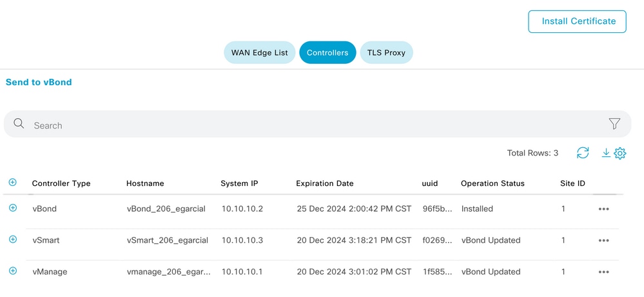Click uuid value 1f585
This screenshot has height=297, width=644.
(438, 272)
